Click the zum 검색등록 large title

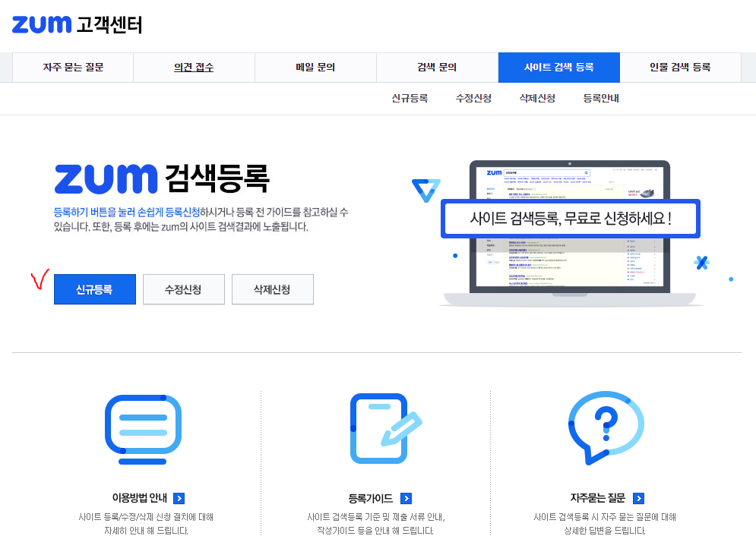pyautogui.click(x=162, y=178)
